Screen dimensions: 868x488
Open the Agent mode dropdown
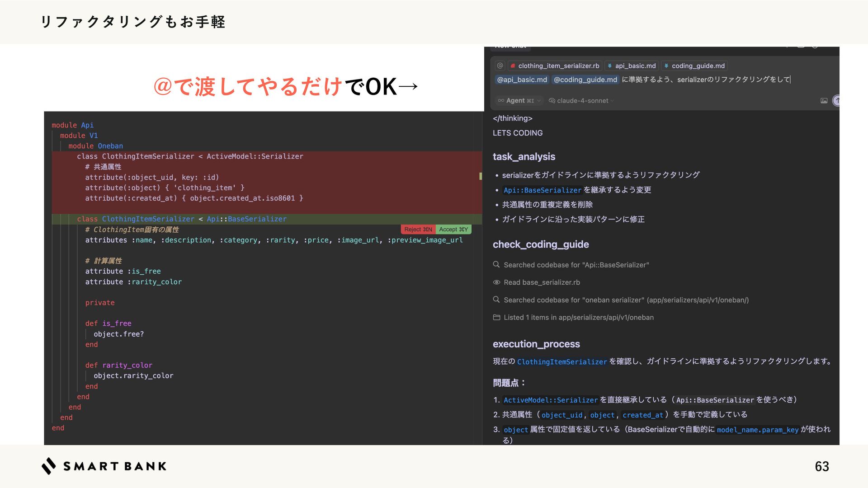pos(519,101)
